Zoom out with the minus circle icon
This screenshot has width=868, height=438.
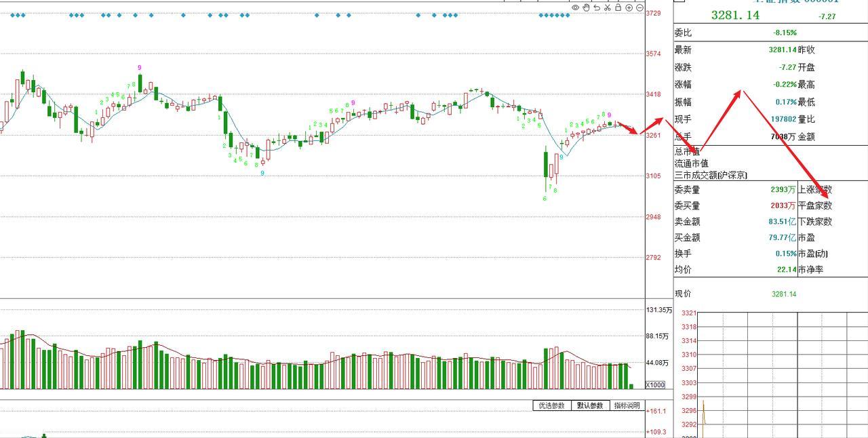pyautogui.click(x=639, y=7)
